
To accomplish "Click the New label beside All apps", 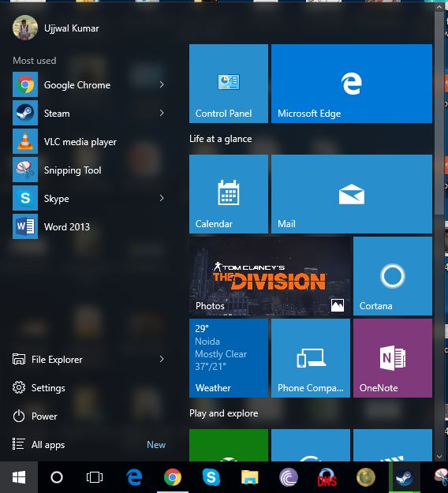I will tap(156, 445).
